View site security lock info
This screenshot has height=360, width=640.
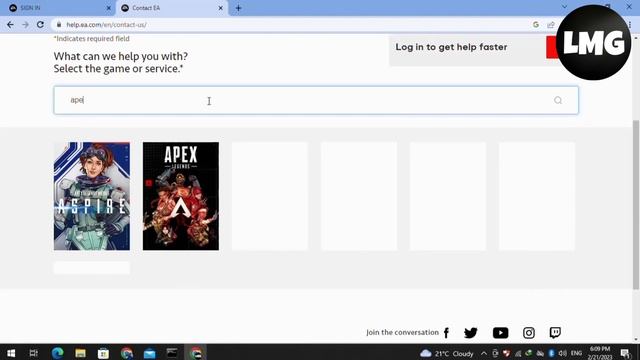point(59,25)
